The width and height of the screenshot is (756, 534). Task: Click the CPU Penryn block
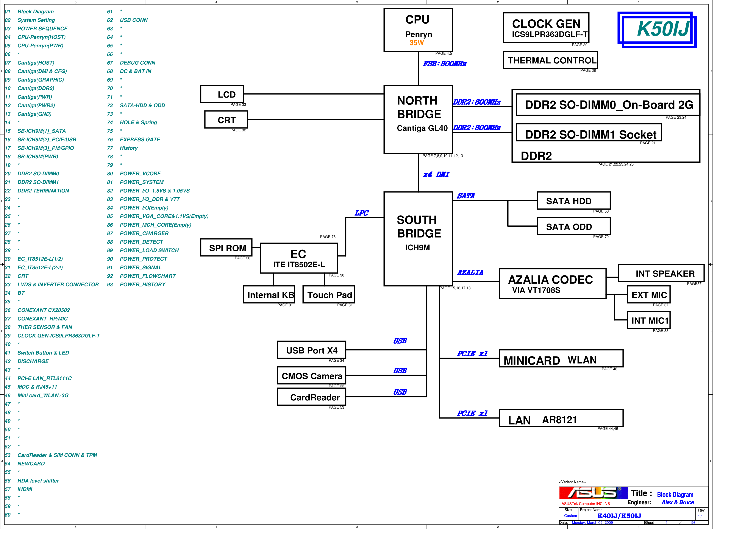click(x=418, y=30)
